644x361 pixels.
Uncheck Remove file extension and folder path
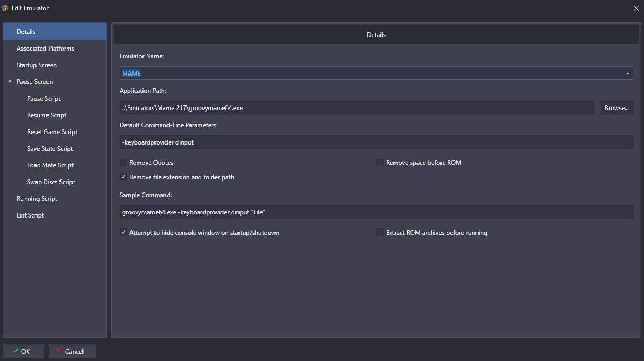(123, 177)
